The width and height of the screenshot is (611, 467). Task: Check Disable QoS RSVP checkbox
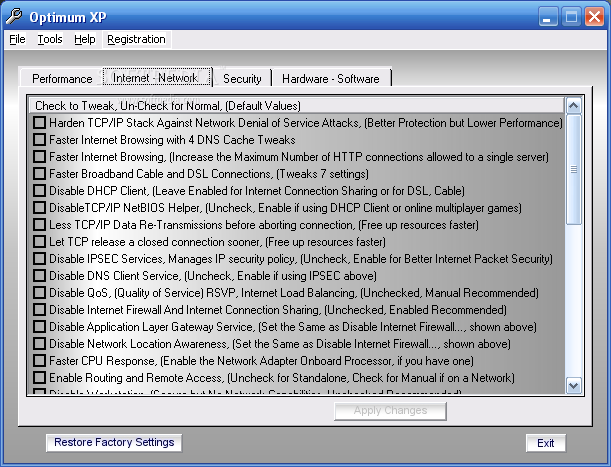(39, 293)
